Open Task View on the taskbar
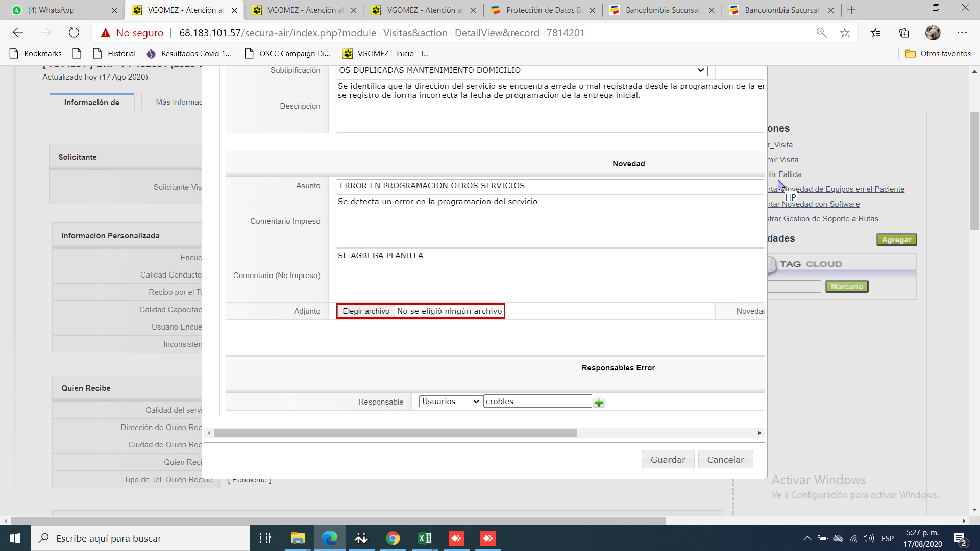The image size is (980, 551). click(x=265, y=538)
